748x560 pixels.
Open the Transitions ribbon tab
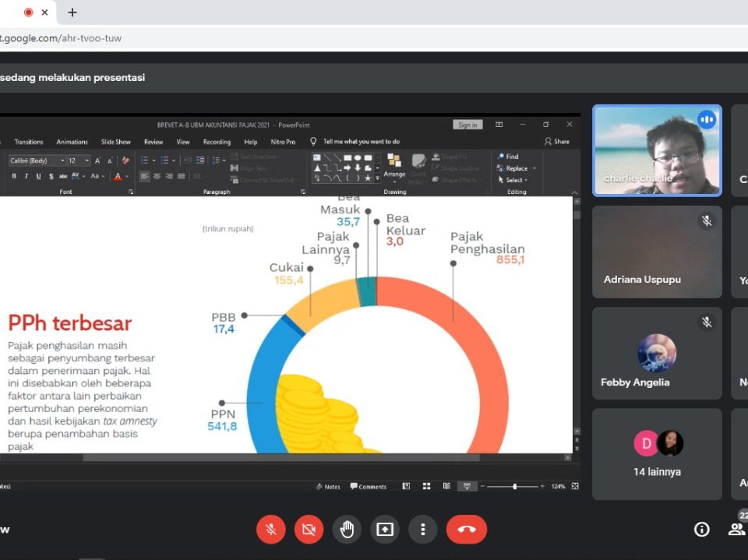point(29,142)
